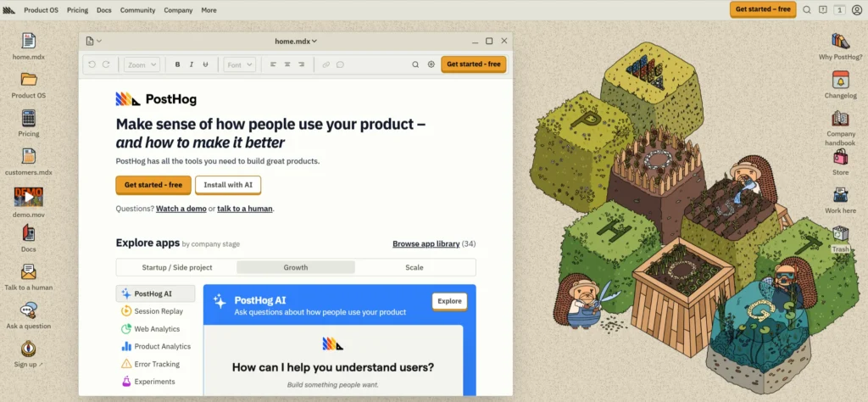The height and width of the screenshot is (402, 868).
Task: Select the Growth tab
Action: click(x=296, y=267)
